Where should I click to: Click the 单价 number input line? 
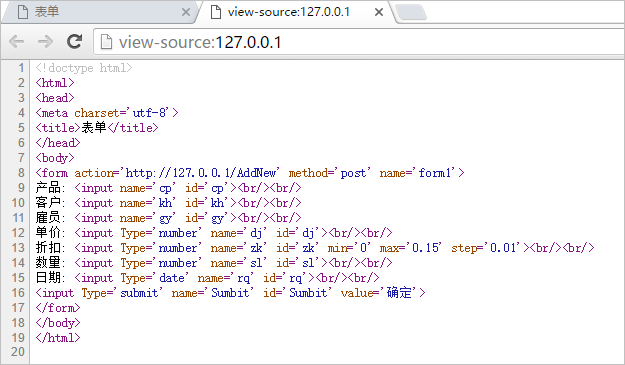tap(214, 233)
